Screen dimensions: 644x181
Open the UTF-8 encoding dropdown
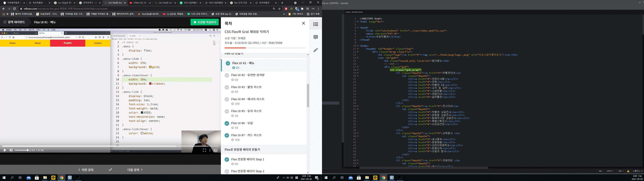[610, 171]
